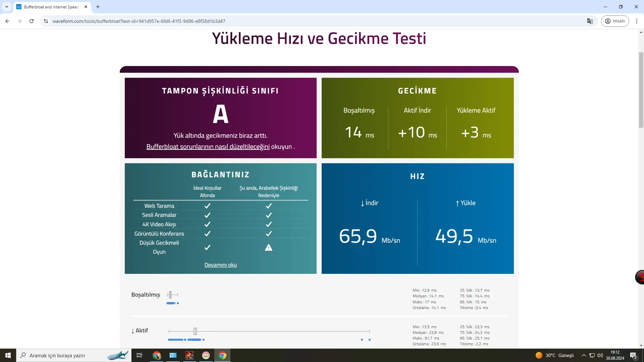644x362 pixels.
Task: Go back to the previous page
Action: tap(7, 21)
